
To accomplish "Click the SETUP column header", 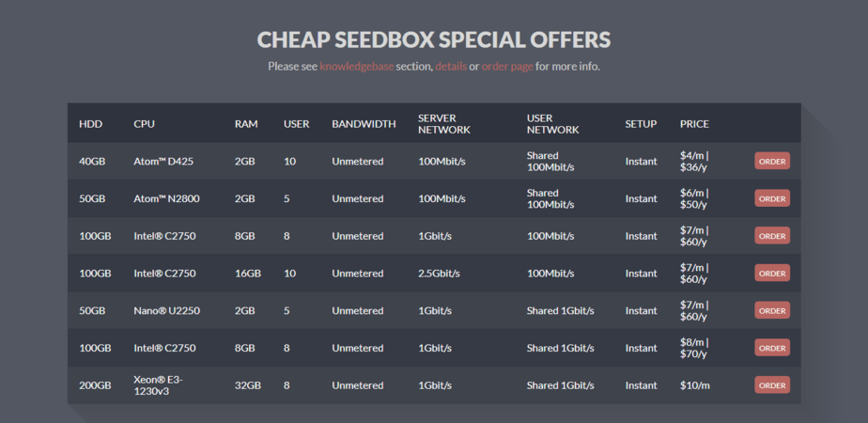I will [x=641, y=124].
